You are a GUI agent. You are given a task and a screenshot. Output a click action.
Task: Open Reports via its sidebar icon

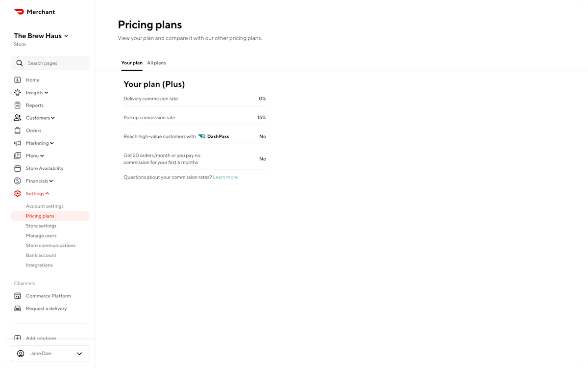click(x=18, y=105)
